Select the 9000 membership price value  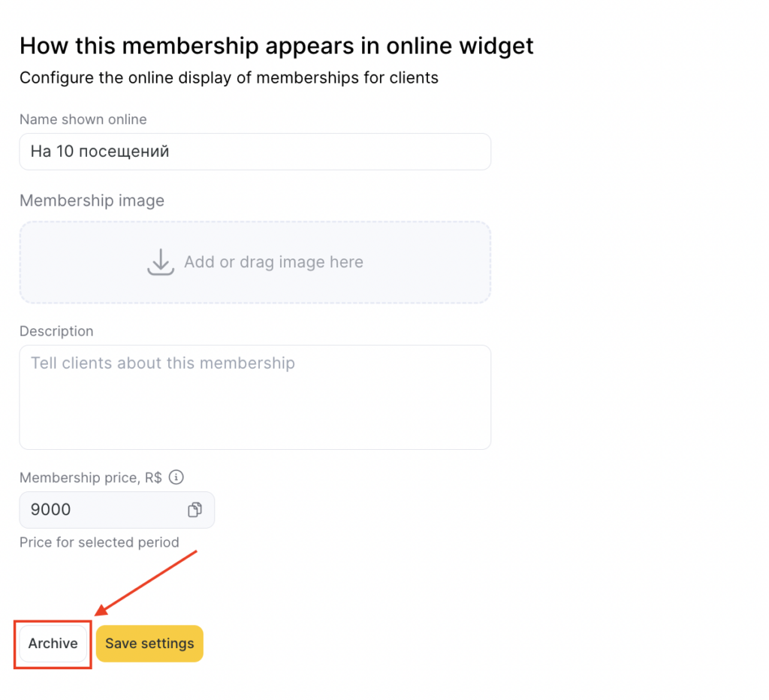(x=51, y=510)
